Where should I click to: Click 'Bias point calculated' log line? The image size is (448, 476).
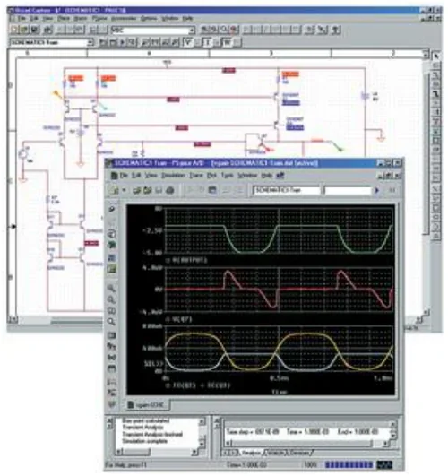pyautogui.click(x=145, y=420)
